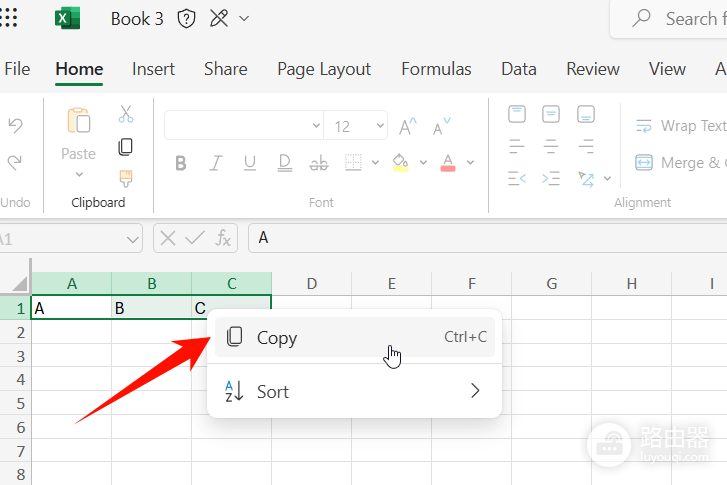This screenshot has height=485, width=727.
Task: Toggle Wrap Text
Action: [681, 126]
